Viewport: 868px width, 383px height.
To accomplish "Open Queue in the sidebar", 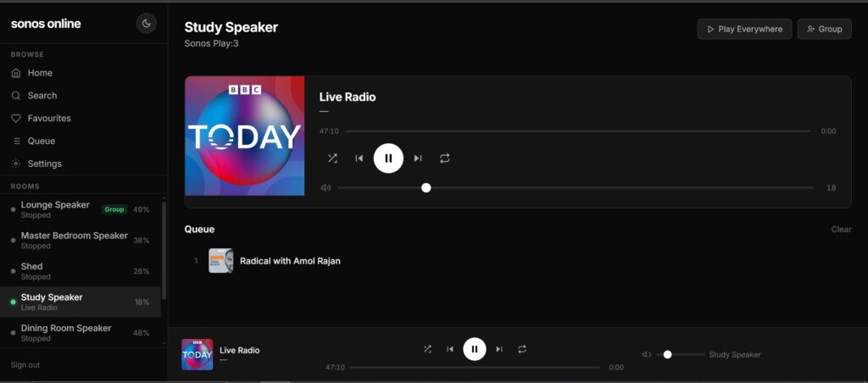I will click(x=84, y=142).
